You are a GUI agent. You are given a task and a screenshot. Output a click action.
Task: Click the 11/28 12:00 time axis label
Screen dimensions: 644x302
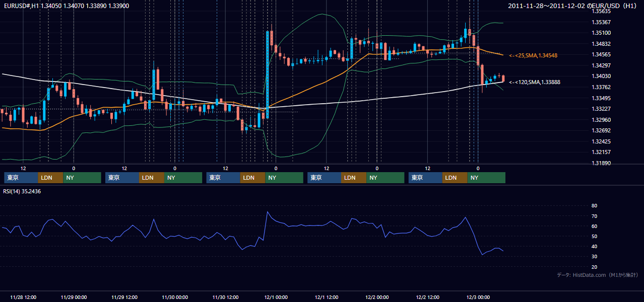(x=23, y=297)
